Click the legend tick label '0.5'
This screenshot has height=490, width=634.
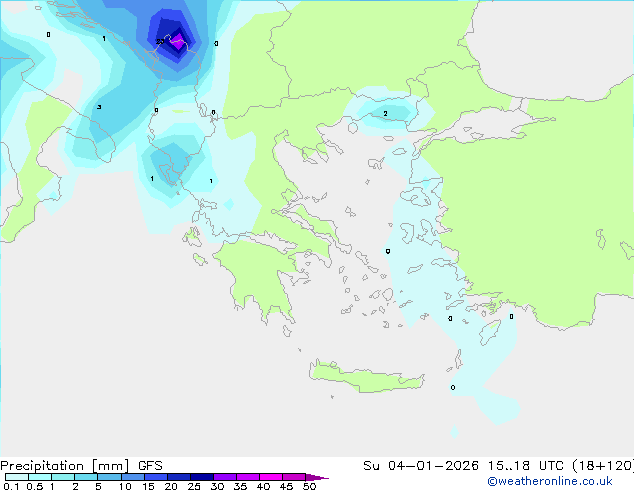click(x=35, y=486)
